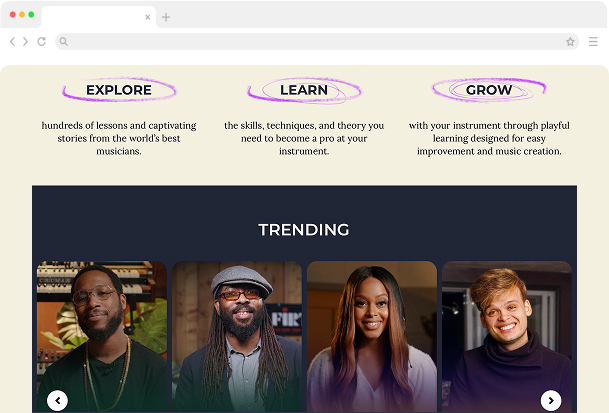Close the current browser tab

click(148, 17)
